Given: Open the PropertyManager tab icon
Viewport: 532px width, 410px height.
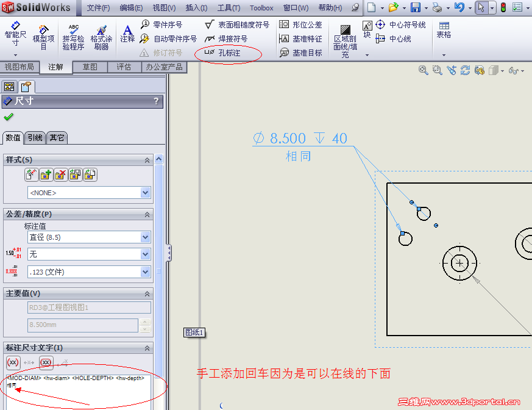Looking at the screenshot, I should [x=26, y=87].
